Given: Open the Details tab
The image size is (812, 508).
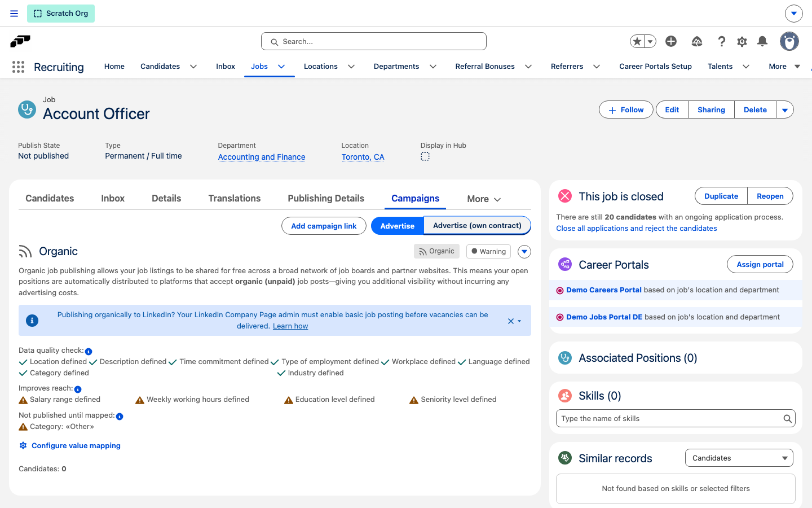Looking at the screenshot, I should pyautogui.click(x=166, y=198).
